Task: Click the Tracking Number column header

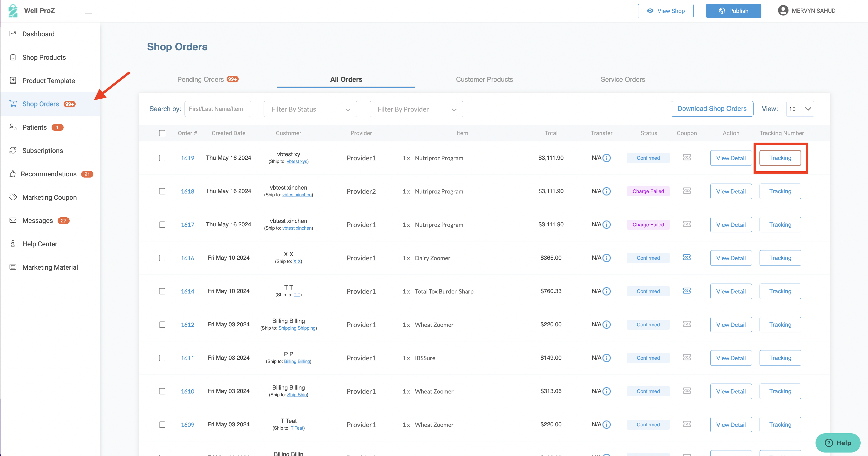Action: (781, 133)
